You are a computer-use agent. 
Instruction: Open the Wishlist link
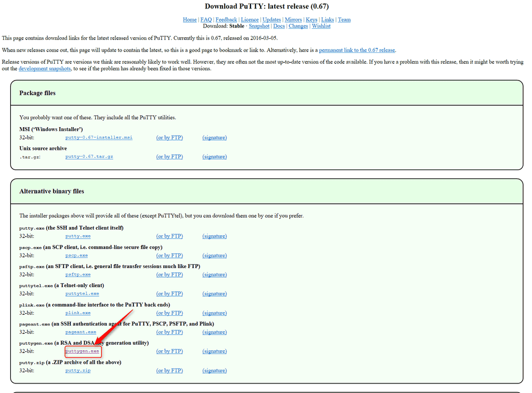click(321, 26)
